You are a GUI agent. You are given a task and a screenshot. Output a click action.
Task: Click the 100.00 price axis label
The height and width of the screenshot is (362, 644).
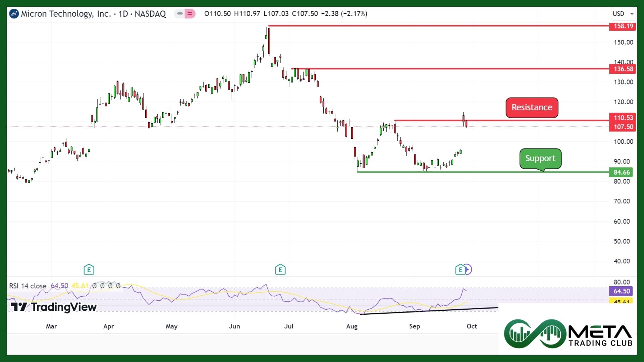(623, 141)
